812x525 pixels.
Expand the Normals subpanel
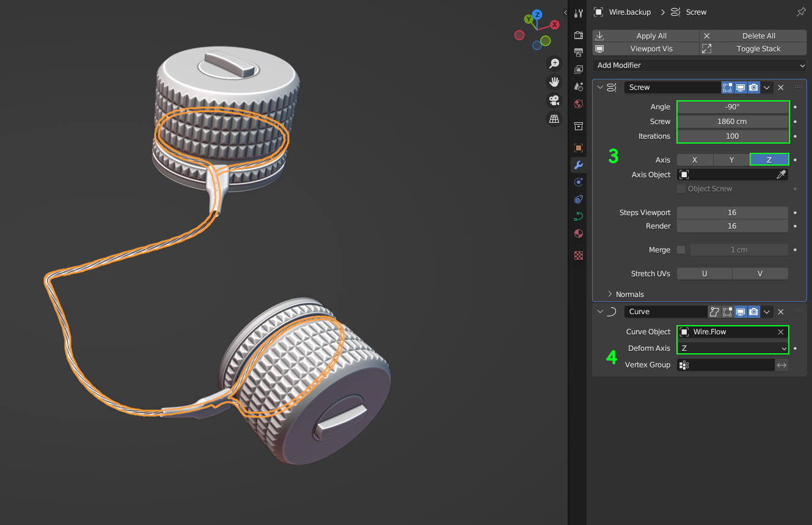point(629,295)
